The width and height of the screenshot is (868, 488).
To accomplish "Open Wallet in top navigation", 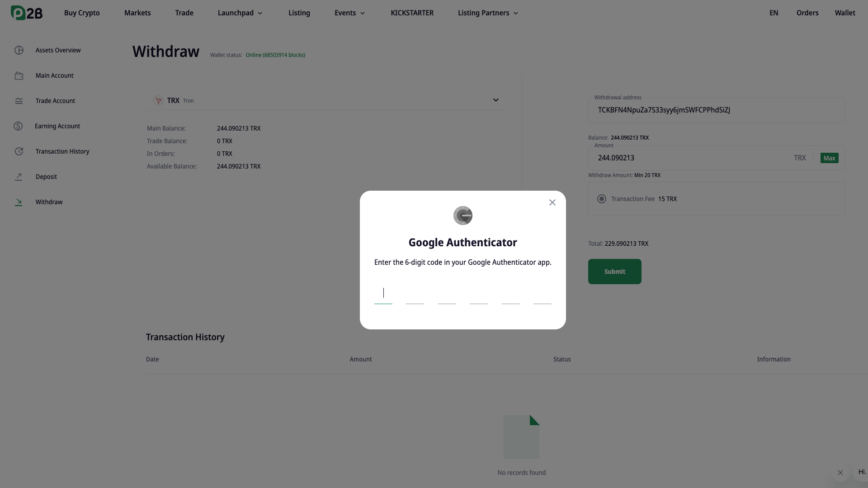I will pyautogui.click(x=845, y=13).
